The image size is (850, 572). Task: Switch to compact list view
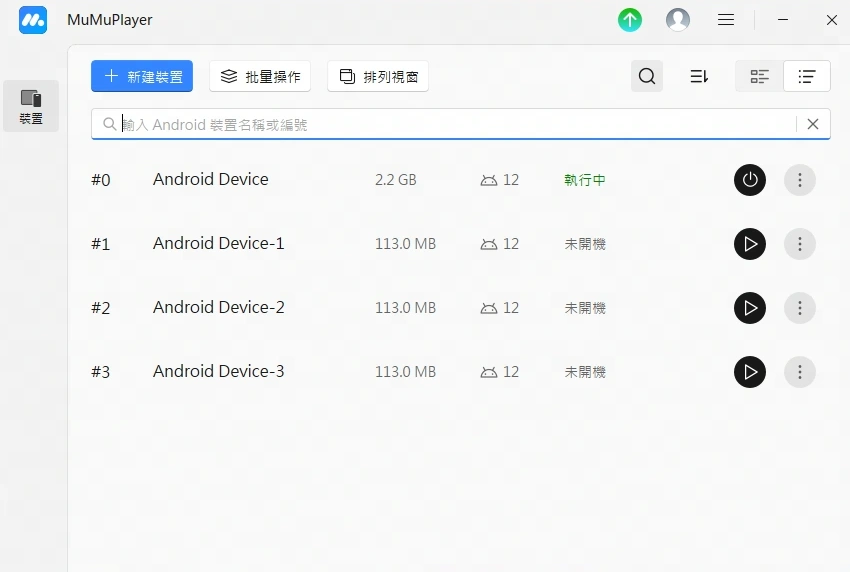807,76
